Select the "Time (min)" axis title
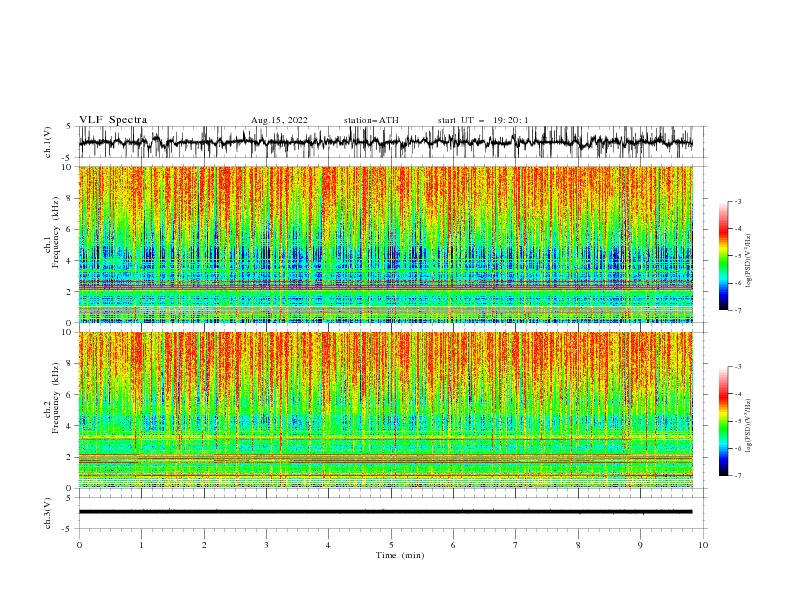Image resolution: width=792 pixels, height=612 pixels. click(400, 555)
